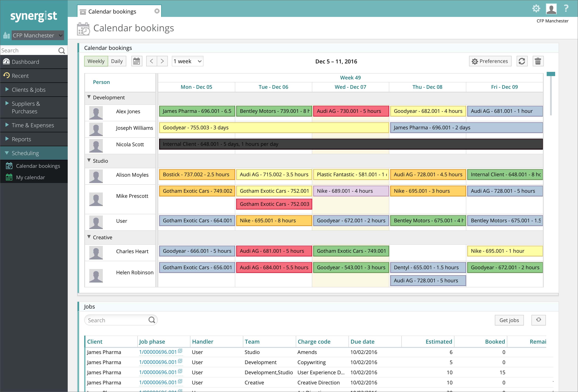Click red Audi AG 730.001 booking
Screen dimensions: 578x392
coord(351,111)
